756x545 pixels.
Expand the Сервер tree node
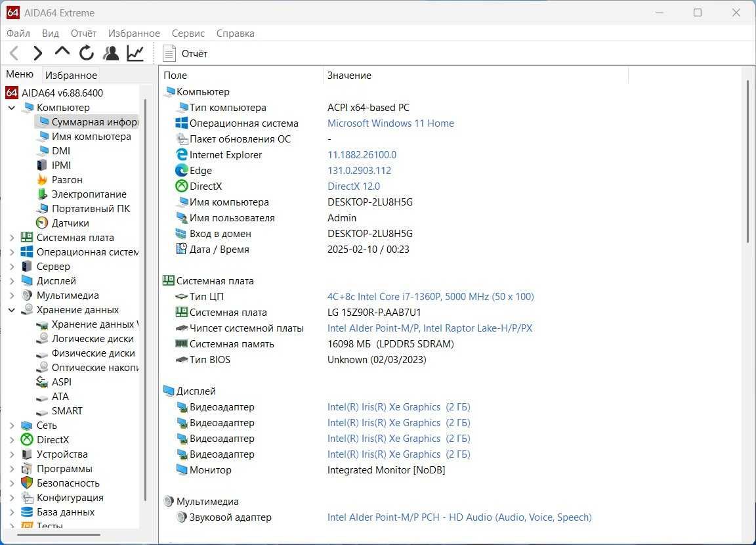[x=12, y=267]
